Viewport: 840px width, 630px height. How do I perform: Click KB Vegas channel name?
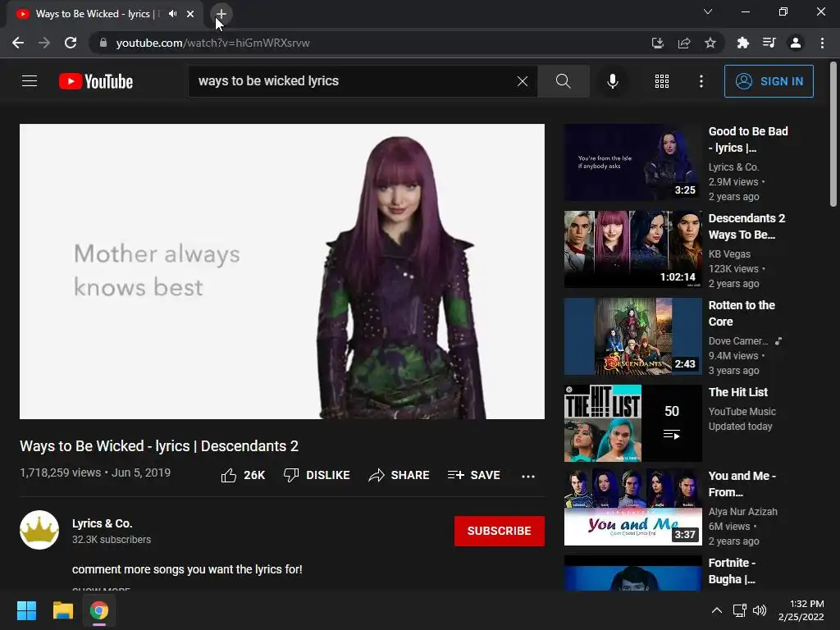coord(729,254)
